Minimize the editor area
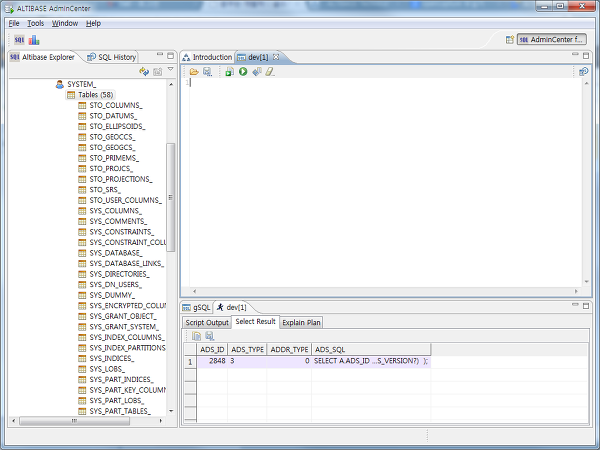This screenshot has width=600, height=450. [575, 55]
